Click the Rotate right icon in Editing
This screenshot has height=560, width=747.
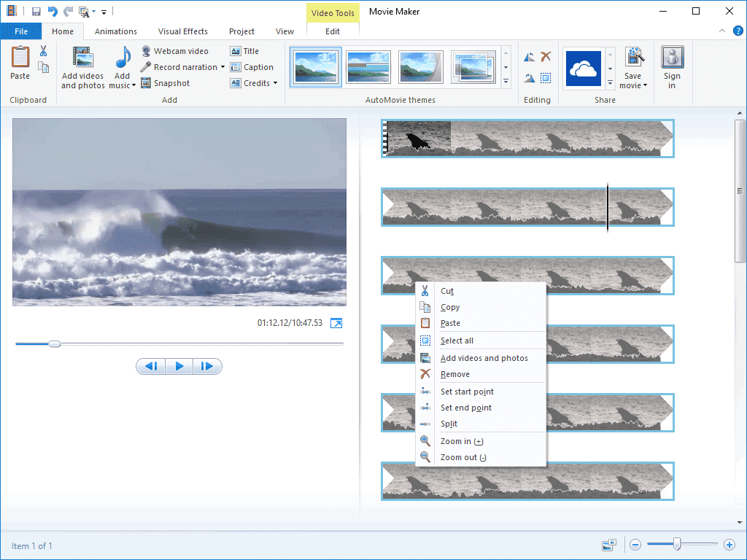(x=530, y=77)
